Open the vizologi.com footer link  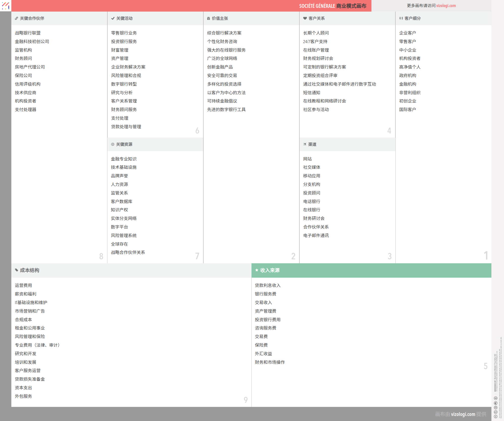463,414
